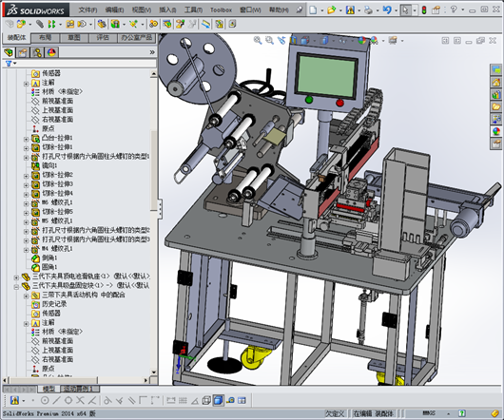
Task: Click the green linear component pattern icon
Action: [x=51, y=24]
